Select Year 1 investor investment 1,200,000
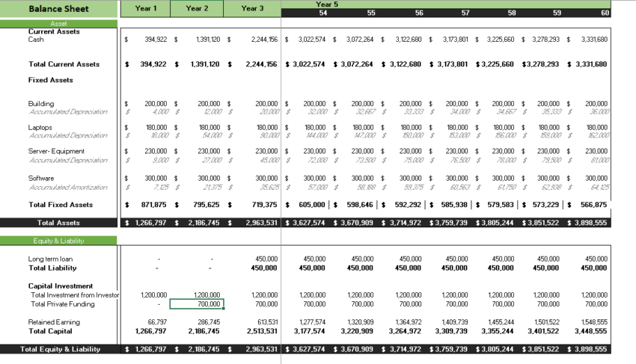Image resolution: width=636 pixels, height=364 pixels. pos(153,295)
